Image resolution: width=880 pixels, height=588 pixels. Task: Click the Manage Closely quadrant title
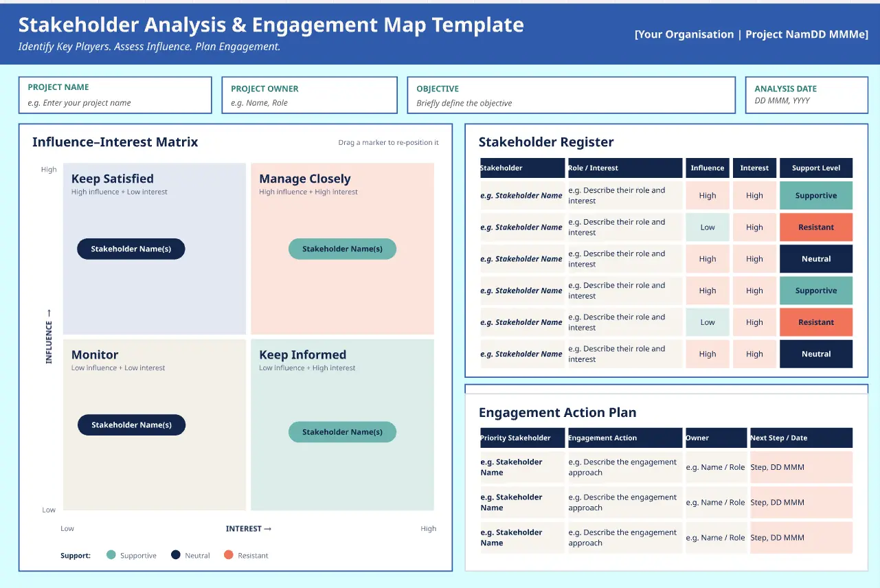pos(305,179)
